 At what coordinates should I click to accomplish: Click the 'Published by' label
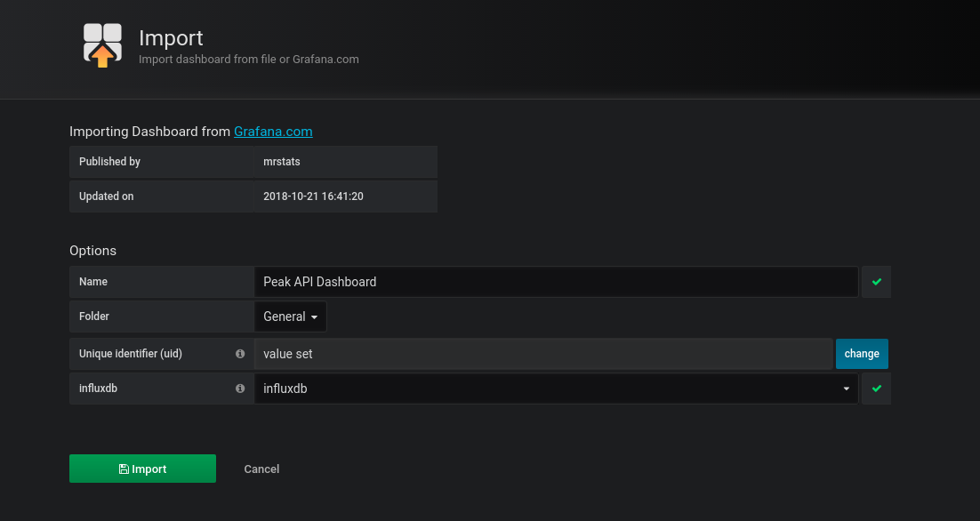[109, 162]
